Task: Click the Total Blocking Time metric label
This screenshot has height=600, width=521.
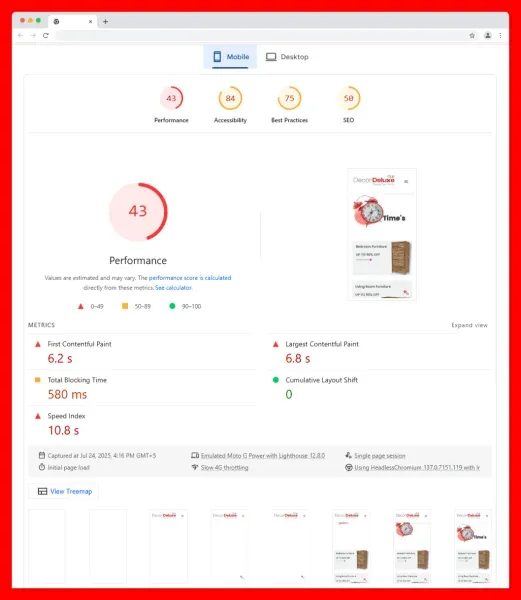Action: pyautogui.click(x=77, y=380)
